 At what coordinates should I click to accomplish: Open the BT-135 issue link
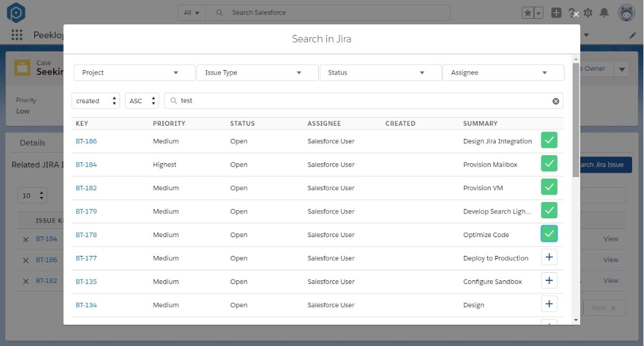86,282
